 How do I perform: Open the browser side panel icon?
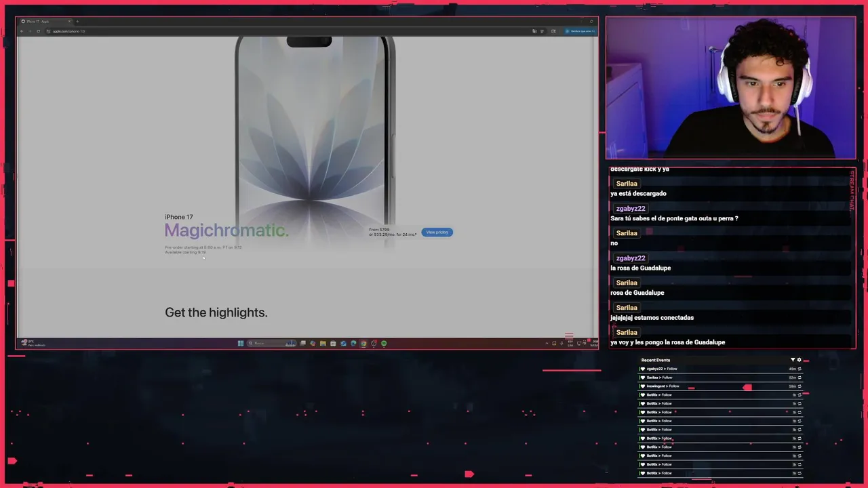click(553, 31)
